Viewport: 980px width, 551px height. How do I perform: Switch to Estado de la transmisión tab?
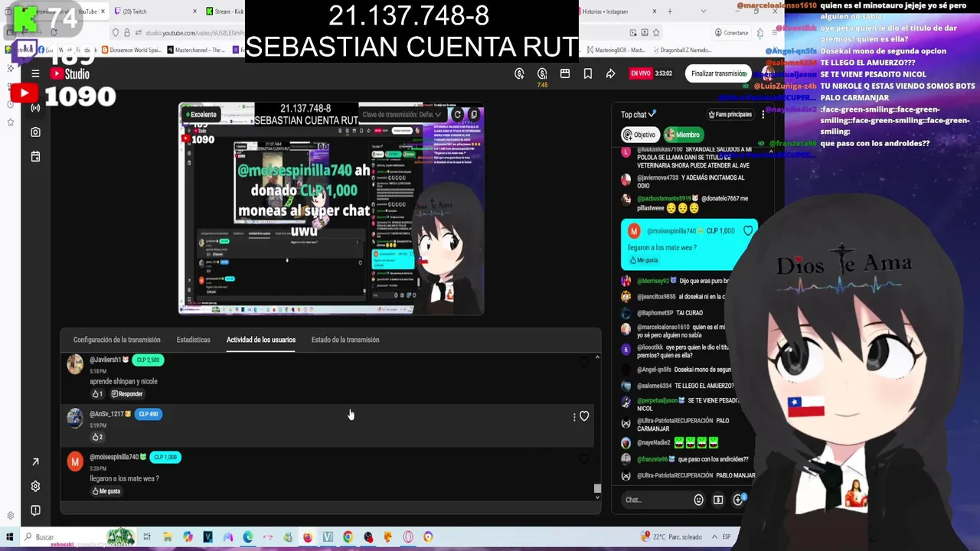(x=345, y=340)
